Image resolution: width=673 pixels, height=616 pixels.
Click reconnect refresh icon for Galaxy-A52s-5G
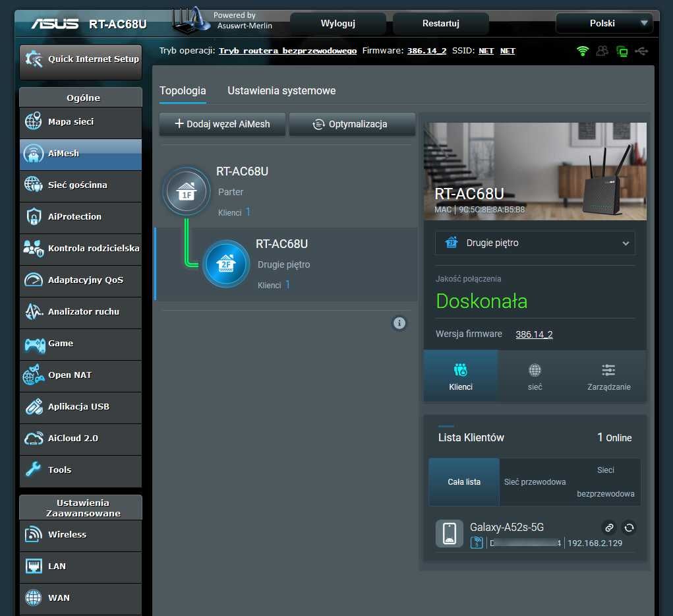(x=629, y=528)
